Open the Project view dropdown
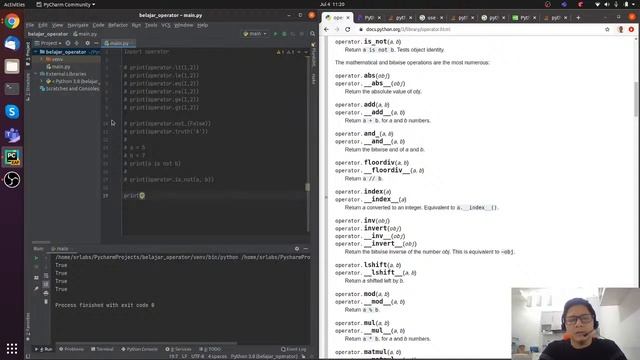640x360 pixels. pos(48,43)
